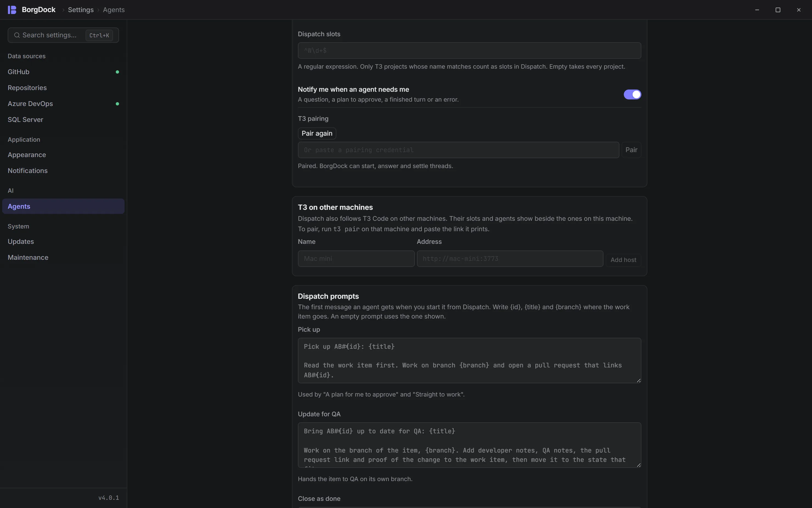Screen dimensions: 812x508
Task: Grab the Pick up textarea resize handle
Action: (x=639, y=380)
